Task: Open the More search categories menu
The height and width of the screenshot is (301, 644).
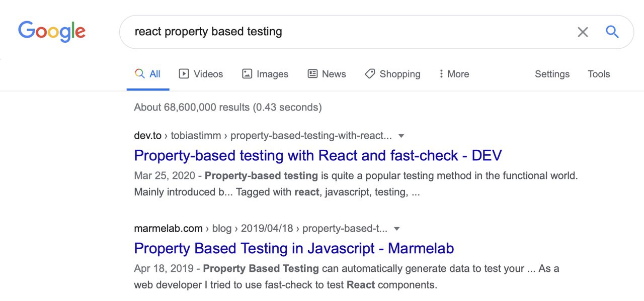Action: coord(454,74)
